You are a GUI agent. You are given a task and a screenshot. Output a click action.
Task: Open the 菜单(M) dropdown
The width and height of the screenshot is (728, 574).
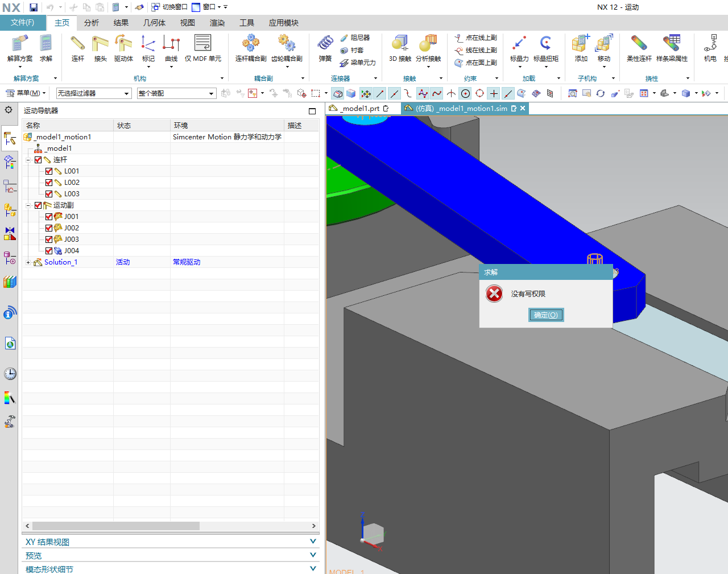tap(26, 93)
